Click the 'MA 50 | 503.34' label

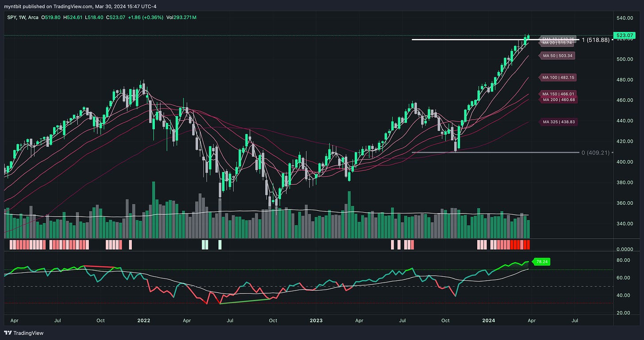point(558,56)
